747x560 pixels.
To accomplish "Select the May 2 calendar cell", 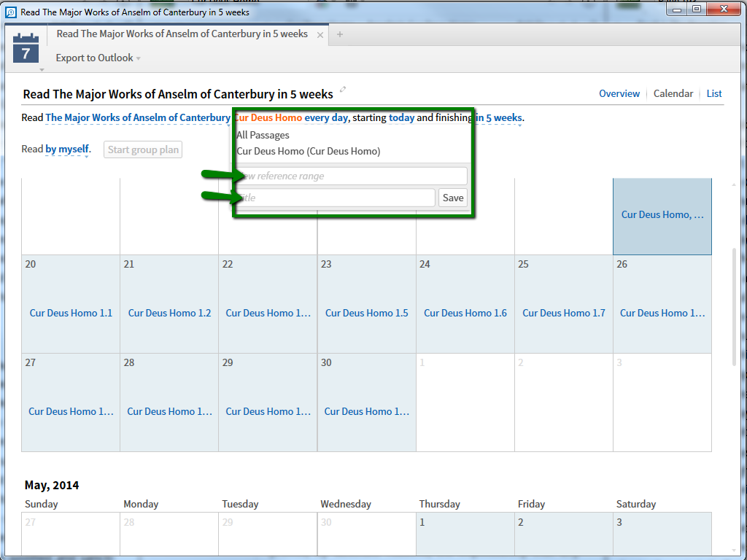I will click(564, 534).
